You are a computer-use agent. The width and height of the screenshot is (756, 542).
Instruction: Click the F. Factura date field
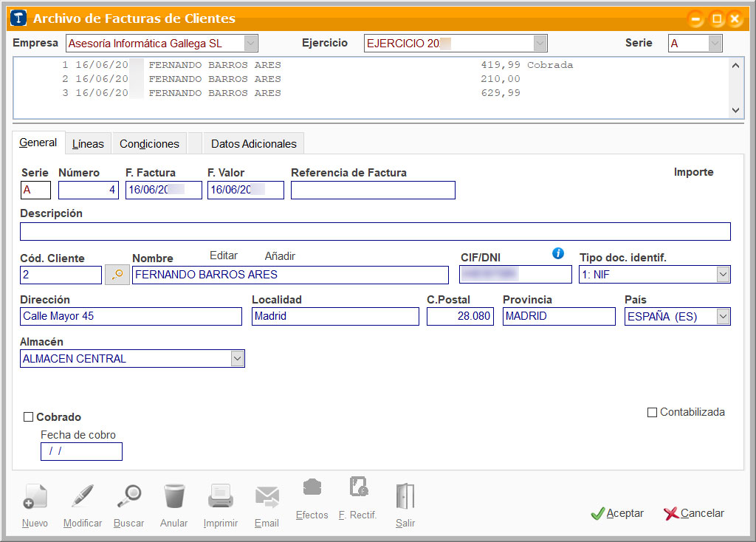(163, 190)
